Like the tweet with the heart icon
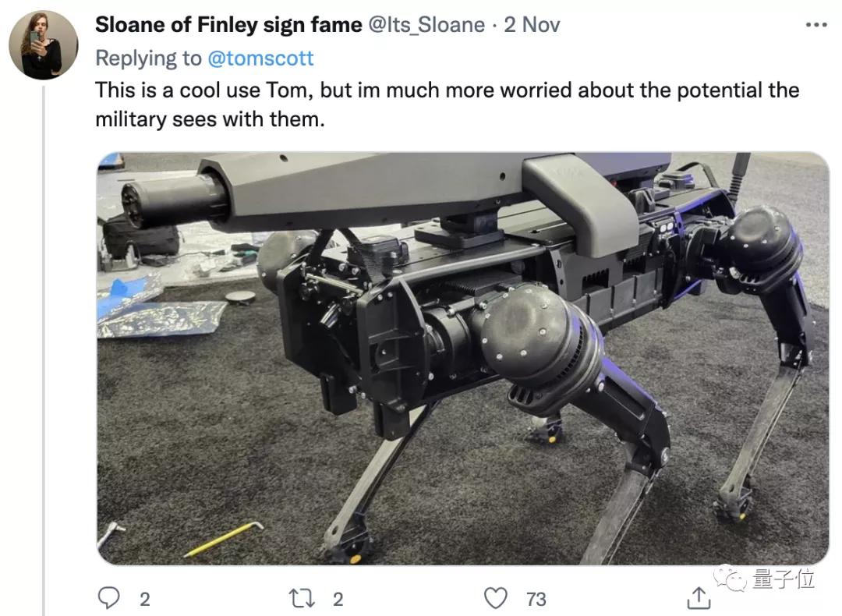 point(496,598)
